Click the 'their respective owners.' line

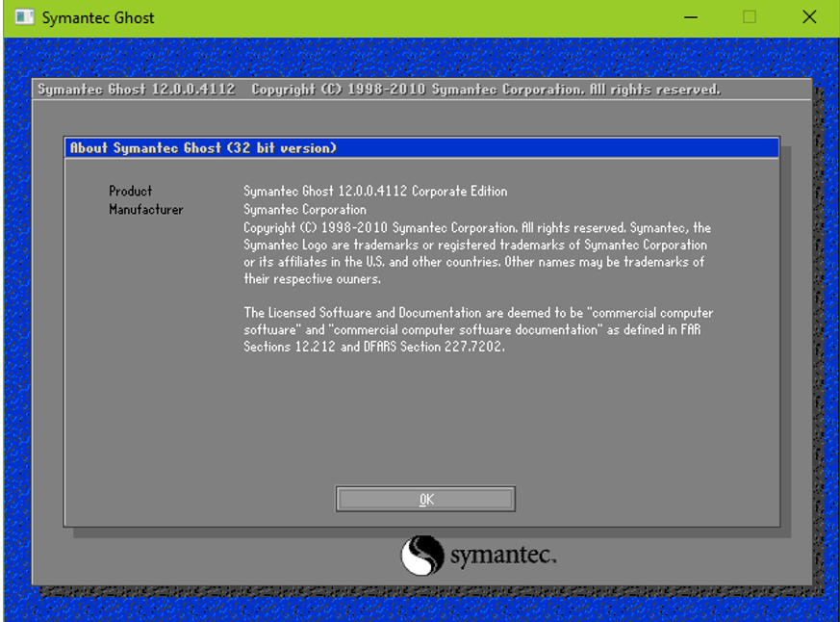313,279
